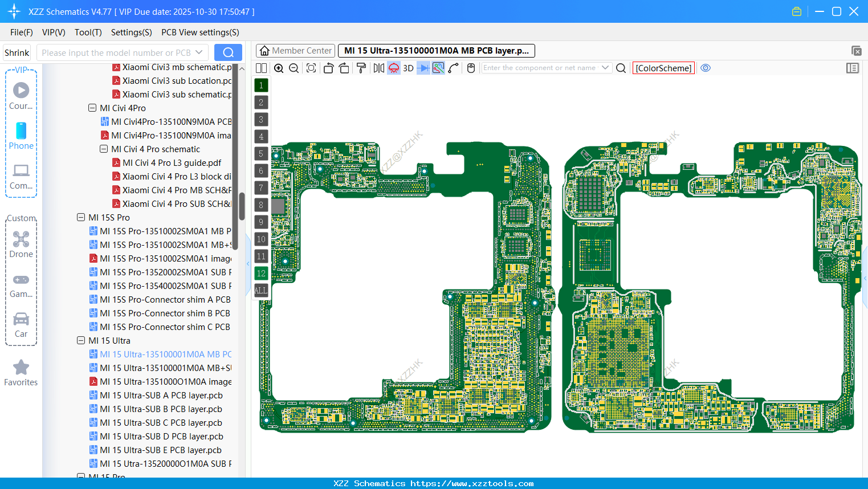Select the brush paint tool on the toolbar
Viewport: 868px width, 489px height.
361,68
